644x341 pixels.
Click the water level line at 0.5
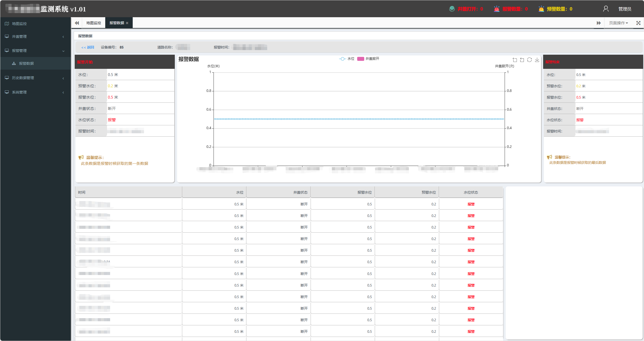[x=359, y=119]
